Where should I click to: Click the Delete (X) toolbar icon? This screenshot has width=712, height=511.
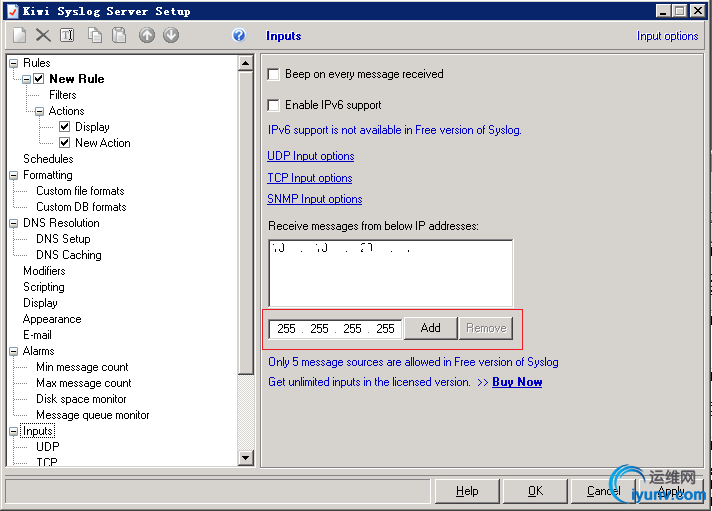(x=44, y=35)
